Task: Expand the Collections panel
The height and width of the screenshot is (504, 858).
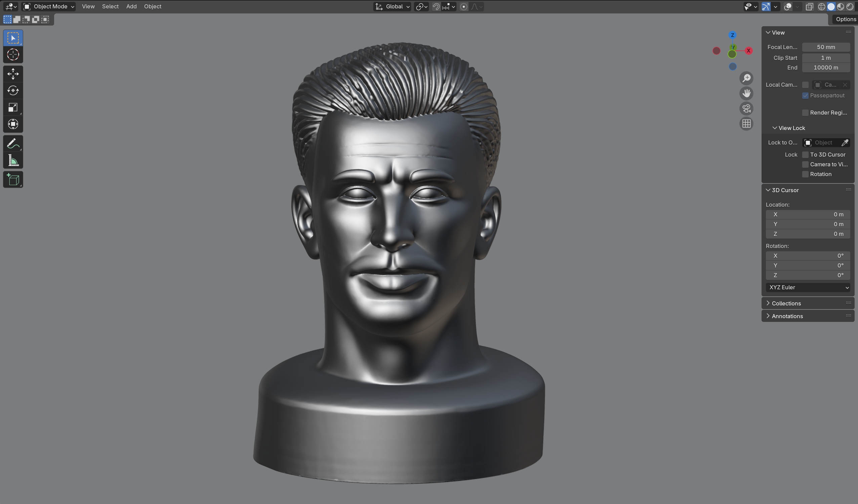Action: (786, 303)
